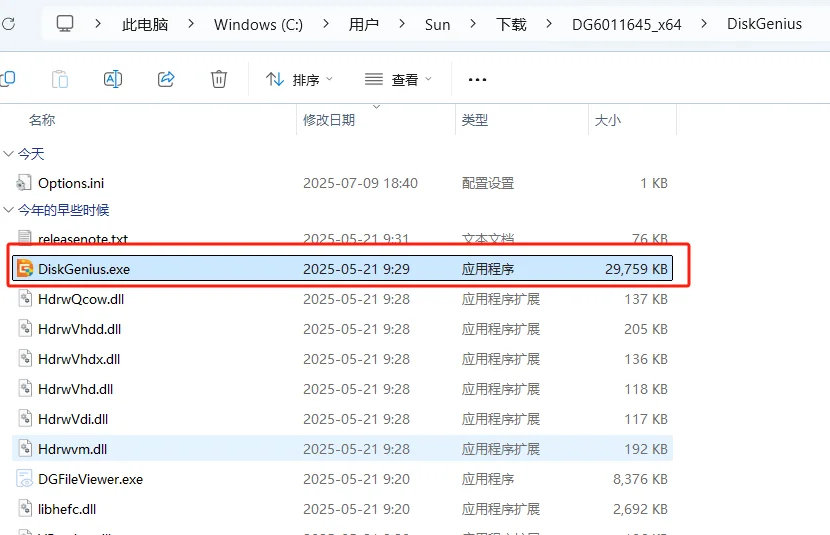Select the libhefc.dll file name
Image resolution: width=830 pixels, height=535 pixels.
coord(67,509)
